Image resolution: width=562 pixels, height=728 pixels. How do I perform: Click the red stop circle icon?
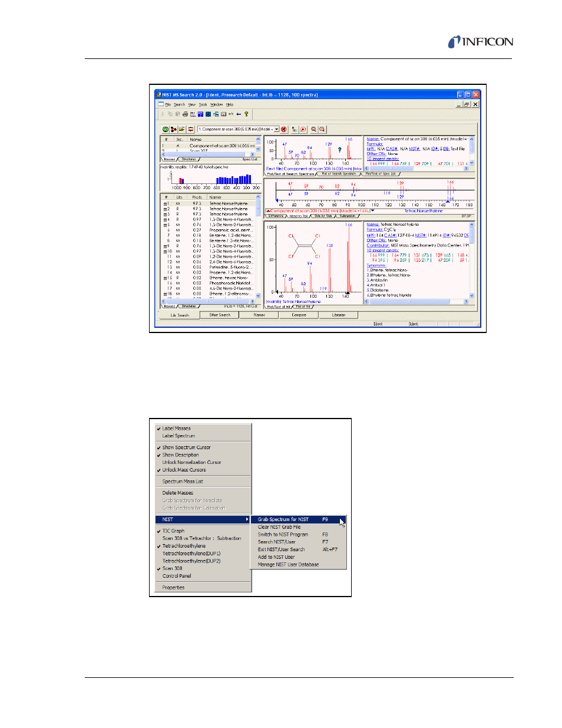coord(284,129)
